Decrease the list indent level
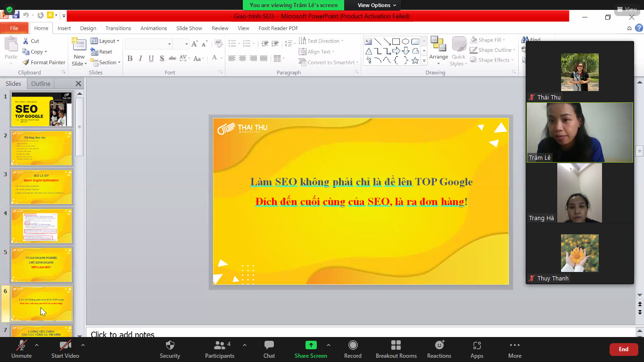 264,44
